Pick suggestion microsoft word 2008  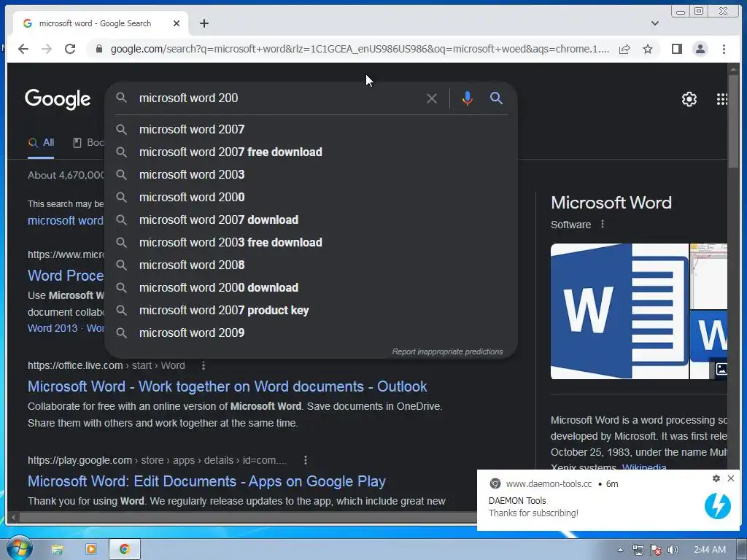pyautogui.click(x=311, y=265)
